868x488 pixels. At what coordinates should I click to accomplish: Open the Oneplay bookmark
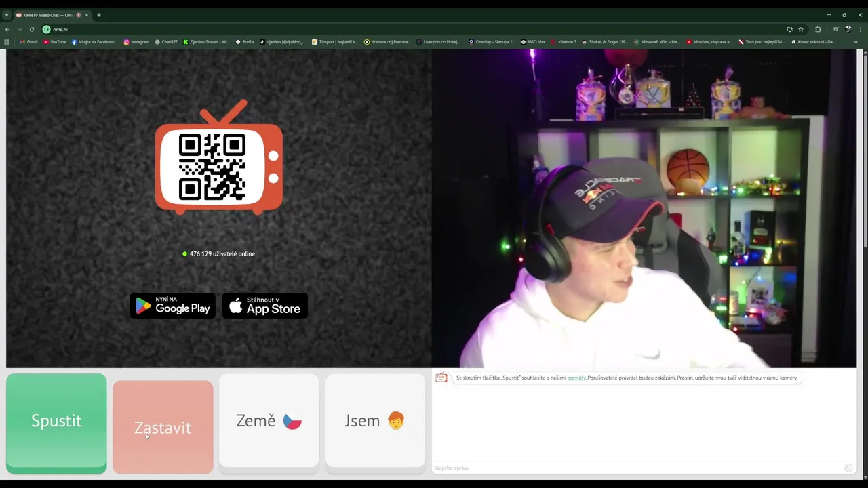[x=492, y=42]
